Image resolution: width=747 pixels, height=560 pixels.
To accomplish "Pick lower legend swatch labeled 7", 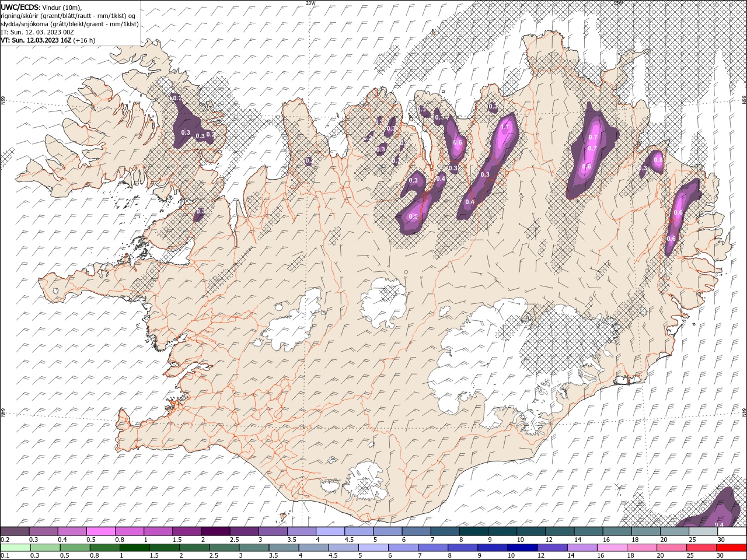I will click(x=433, y=548).
